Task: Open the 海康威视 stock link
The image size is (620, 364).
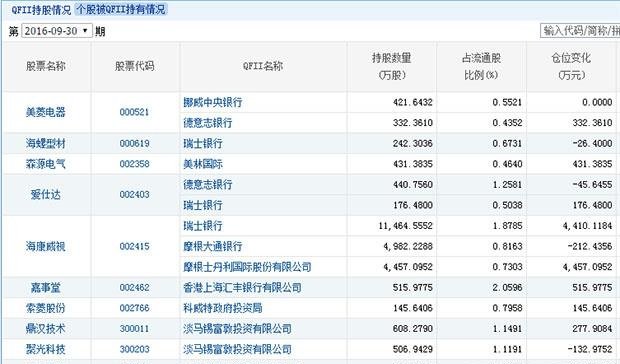Action: 45,247
